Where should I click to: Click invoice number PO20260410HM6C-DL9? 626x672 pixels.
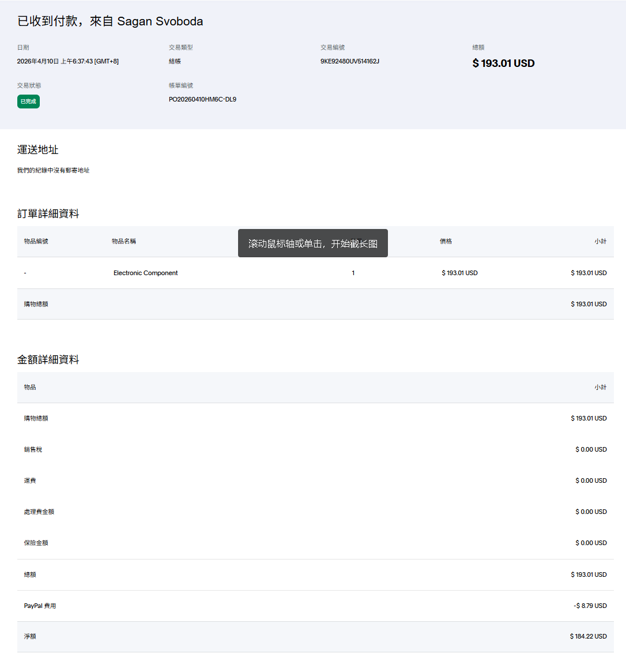pyautogui.click(x=202, y=99)
